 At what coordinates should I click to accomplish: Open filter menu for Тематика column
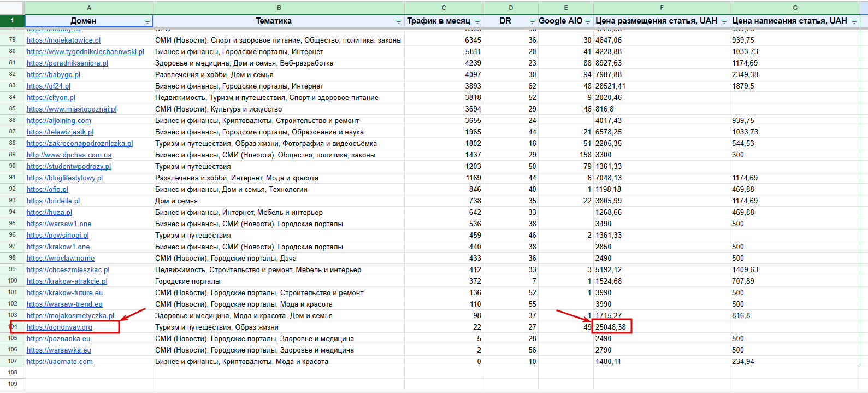click(398, 21)
